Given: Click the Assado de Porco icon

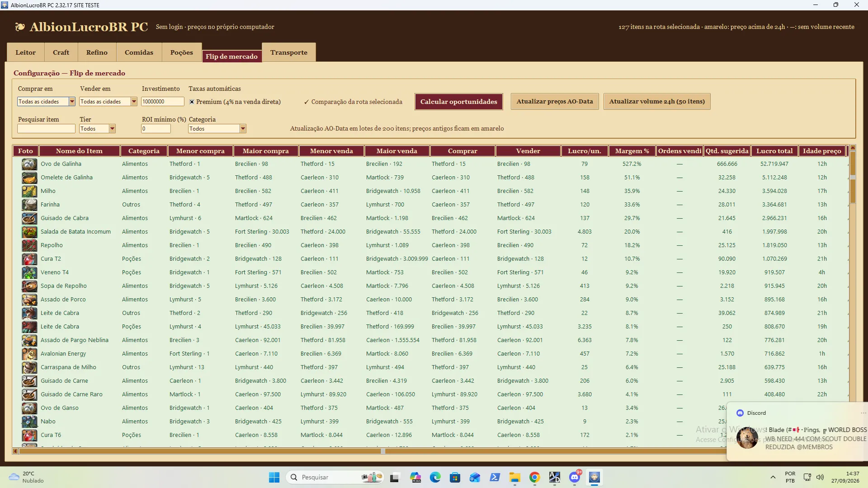Looking at the screenshot, I should [x=29, y=300].
